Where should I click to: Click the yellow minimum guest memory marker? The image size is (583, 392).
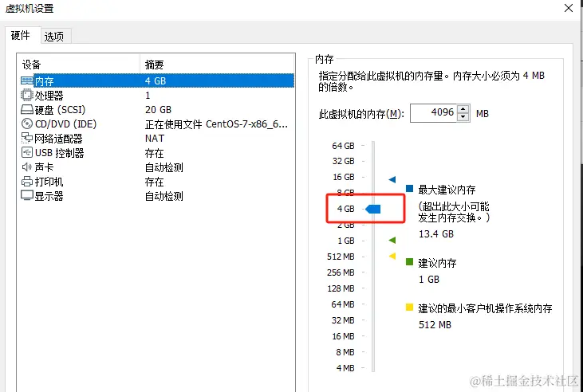392,256
